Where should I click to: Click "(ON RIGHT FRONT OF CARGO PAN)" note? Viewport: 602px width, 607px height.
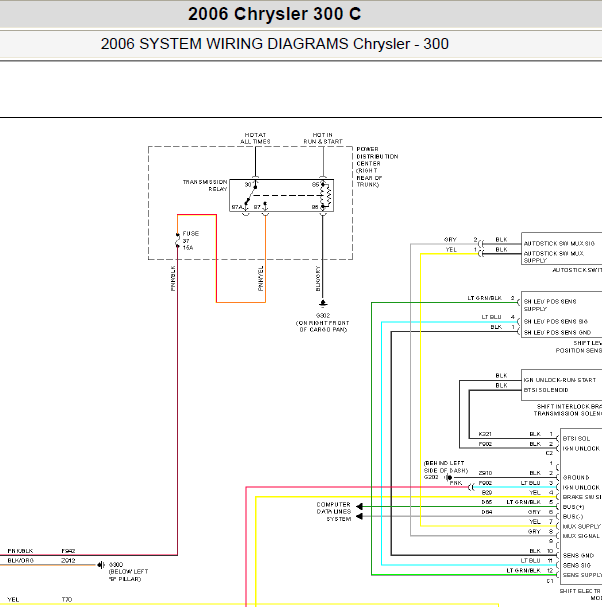tap(323, 326)
